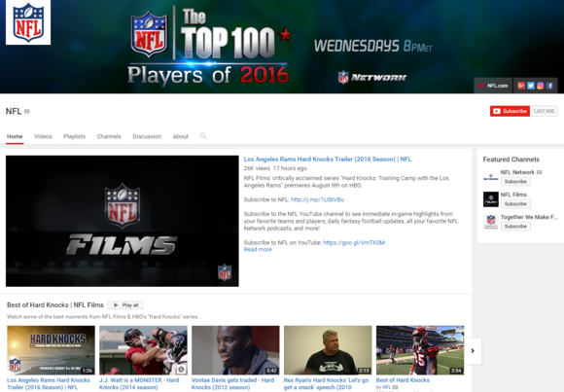Open J.J. Watt is a MONSTER title link
The height and width of the screenshot is (392, 564).
[x=139, y=383]
